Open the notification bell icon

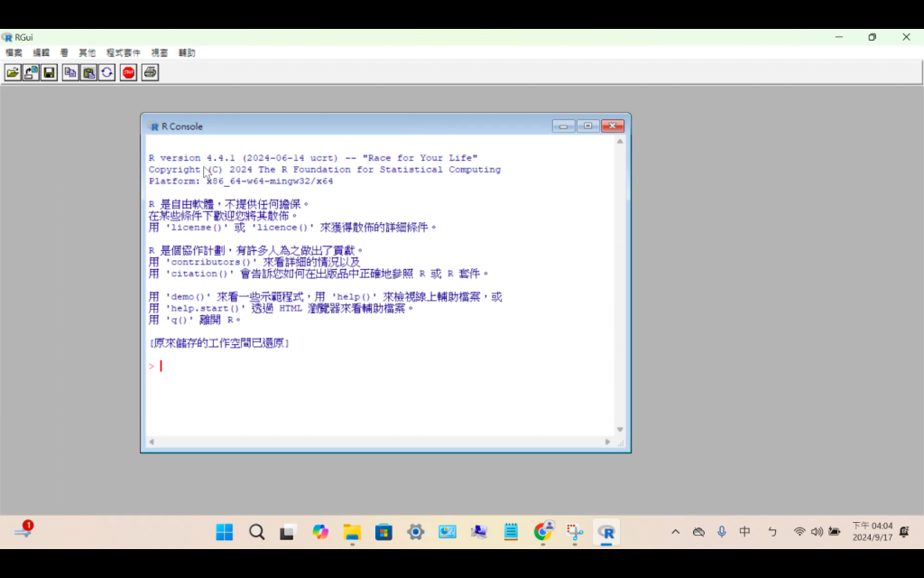point(904,532)
